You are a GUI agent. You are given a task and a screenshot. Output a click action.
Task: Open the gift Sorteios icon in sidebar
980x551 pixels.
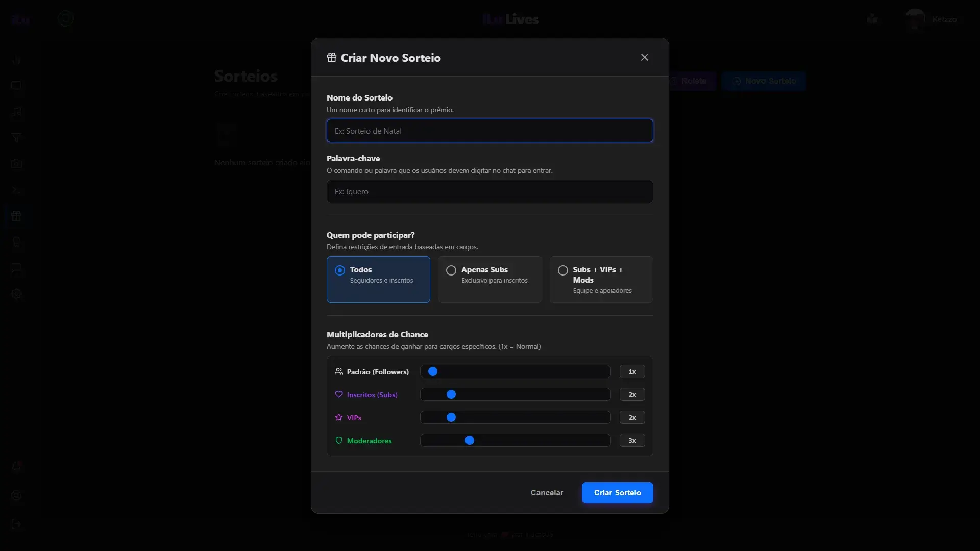(16, 216)
